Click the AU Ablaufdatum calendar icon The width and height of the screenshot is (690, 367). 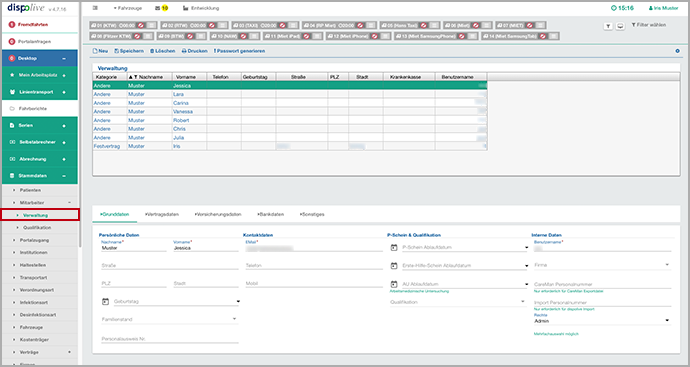coord(394,284)
